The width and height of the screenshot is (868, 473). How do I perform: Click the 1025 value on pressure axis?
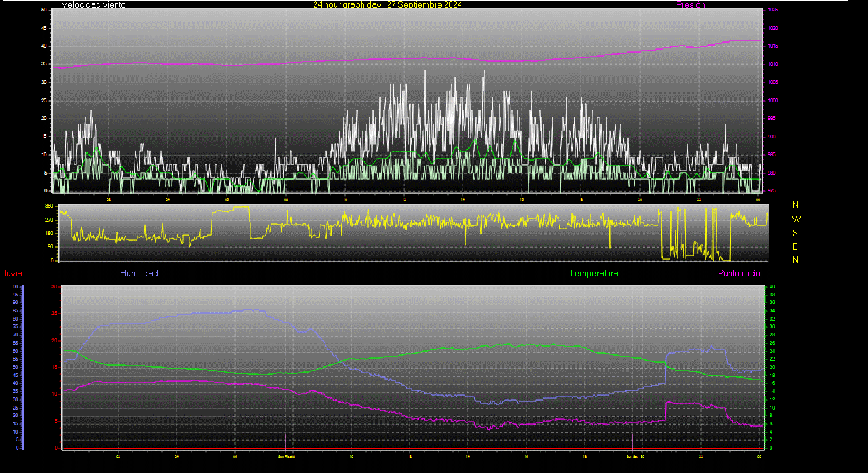click(773, 10)
